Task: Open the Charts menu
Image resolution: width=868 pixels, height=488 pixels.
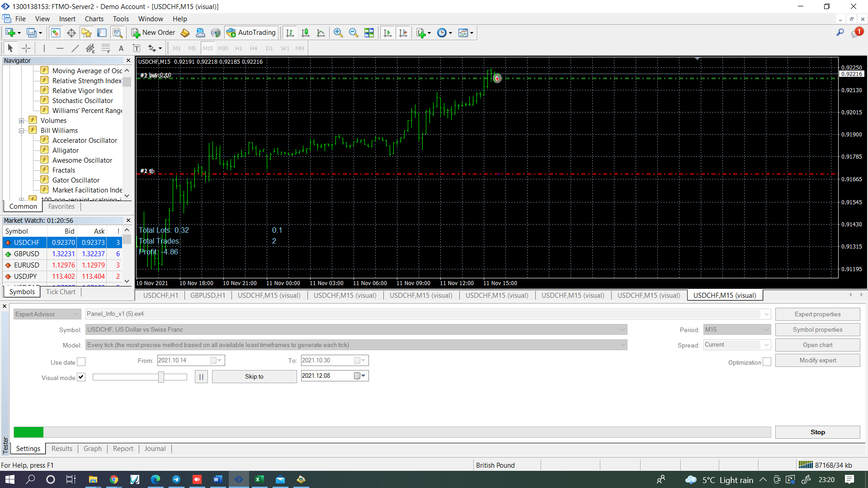Action: pos(94,19)
